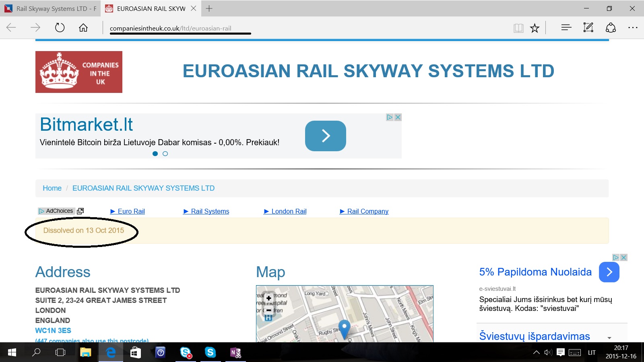Click the page title EUROASIAN RAIL SKYWAY SYSTEMS LTD

368,71
